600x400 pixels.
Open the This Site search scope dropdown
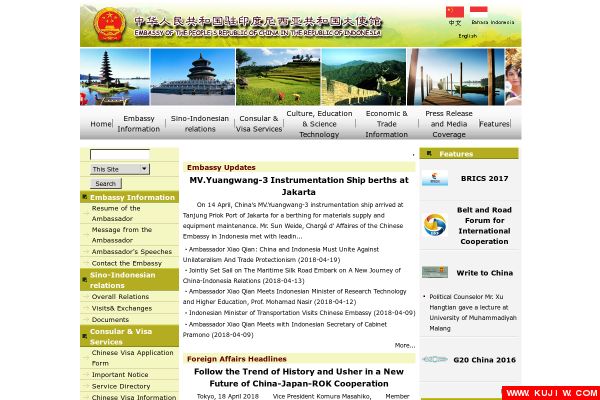120,169
